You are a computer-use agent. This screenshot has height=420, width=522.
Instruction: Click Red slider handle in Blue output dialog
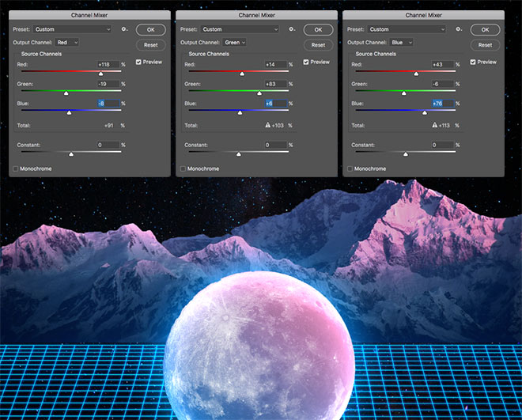point(416,74)
